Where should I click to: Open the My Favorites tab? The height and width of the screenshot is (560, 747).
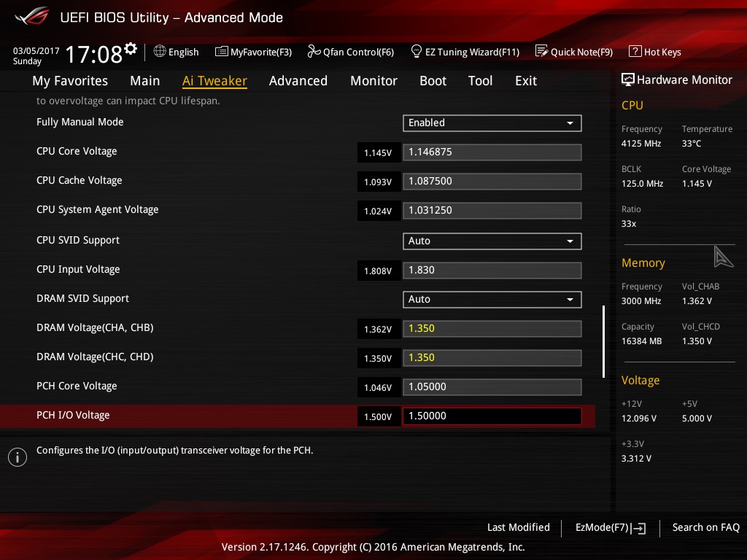point(70,81)
